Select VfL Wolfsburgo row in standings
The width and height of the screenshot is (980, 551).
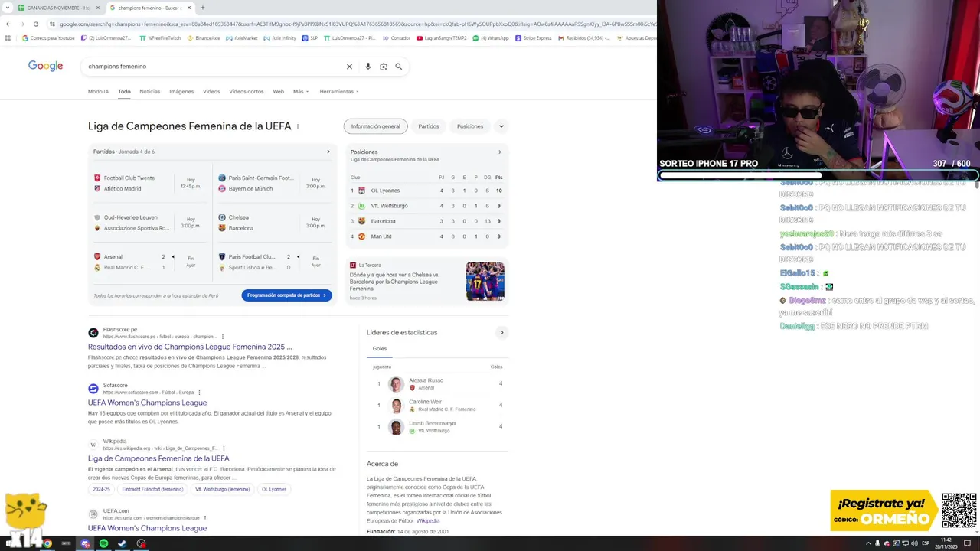426,206
